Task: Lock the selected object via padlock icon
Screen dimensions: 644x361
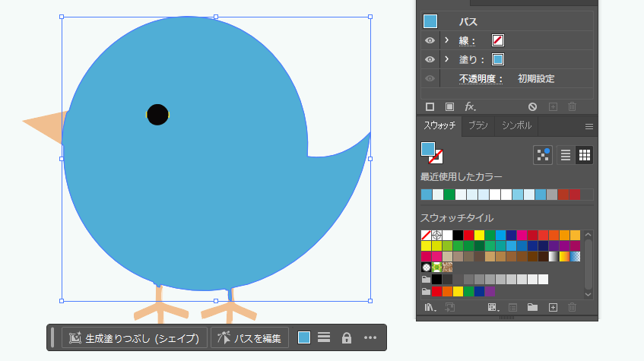Action: pos(347,337)
